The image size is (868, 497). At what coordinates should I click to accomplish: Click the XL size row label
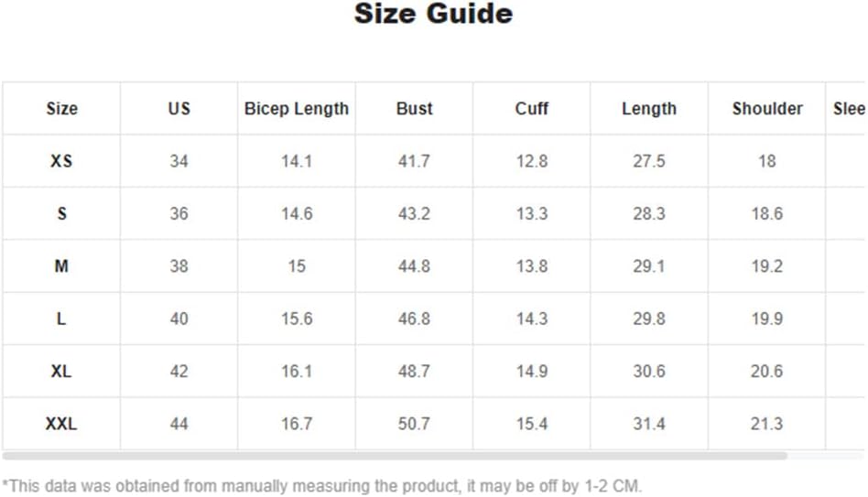pos(61,372)
